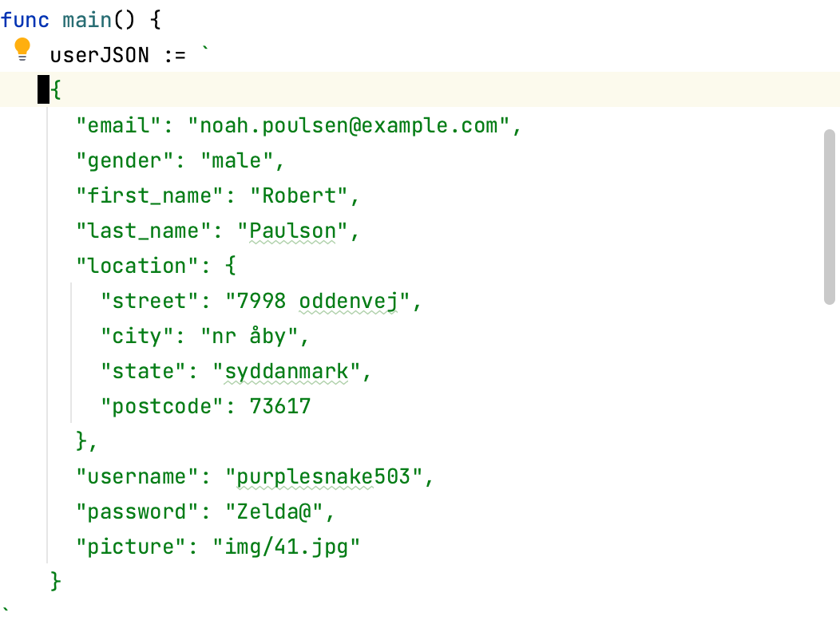Select the "Robert" first name value

[299, 195]
